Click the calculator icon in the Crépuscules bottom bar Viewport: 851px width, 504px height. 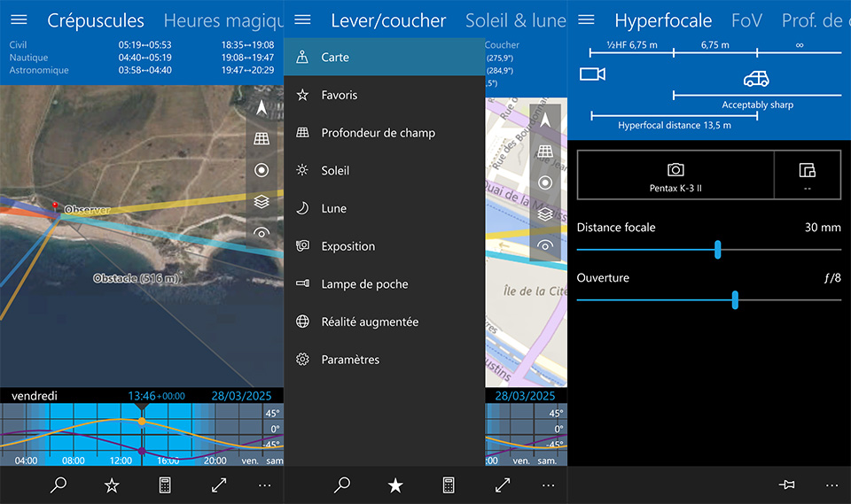[x=164, y=485]
